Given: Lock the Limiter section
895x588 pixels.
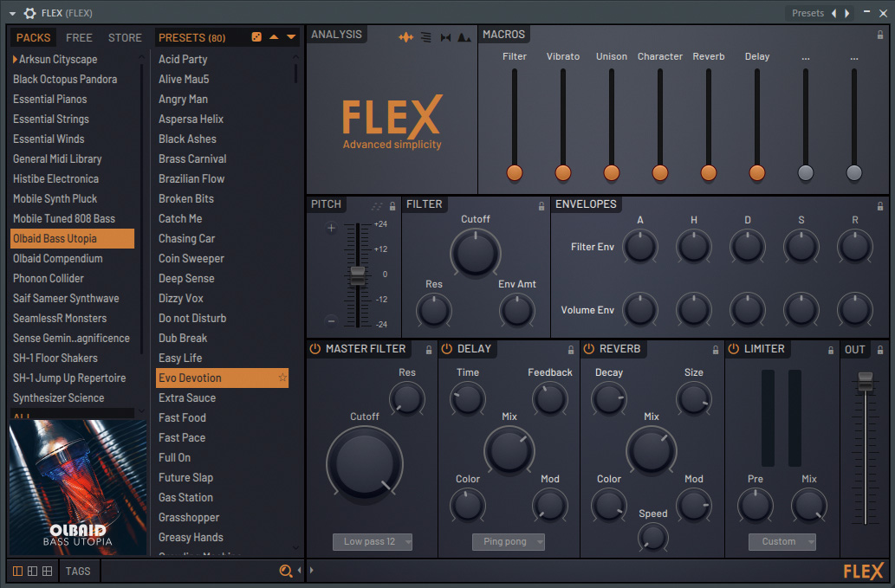Looking at the screenshot, I should coord(831,350).
